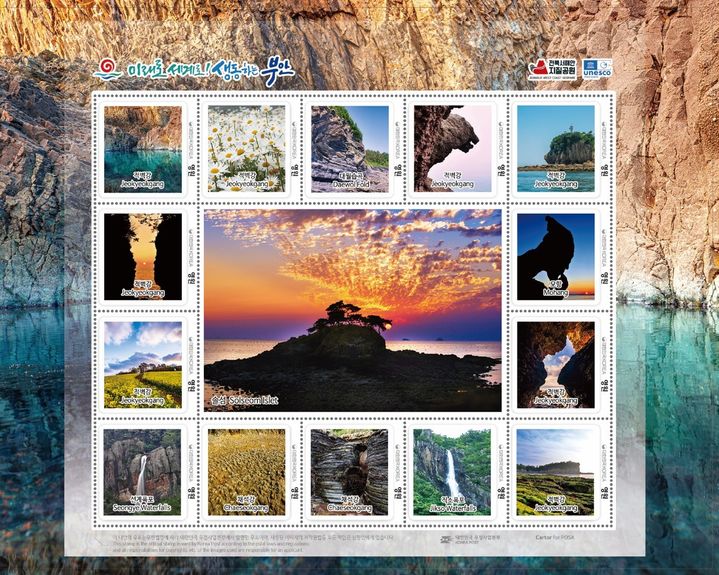The image size is (719, 575).
Task: Click the 'Seongye Waterfalls' caption label
Action: 142,508
